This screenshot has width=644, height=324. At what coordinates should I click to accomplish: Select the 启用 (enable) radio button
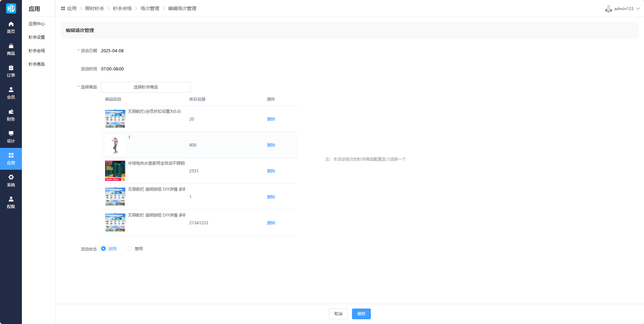pos(103,249)
